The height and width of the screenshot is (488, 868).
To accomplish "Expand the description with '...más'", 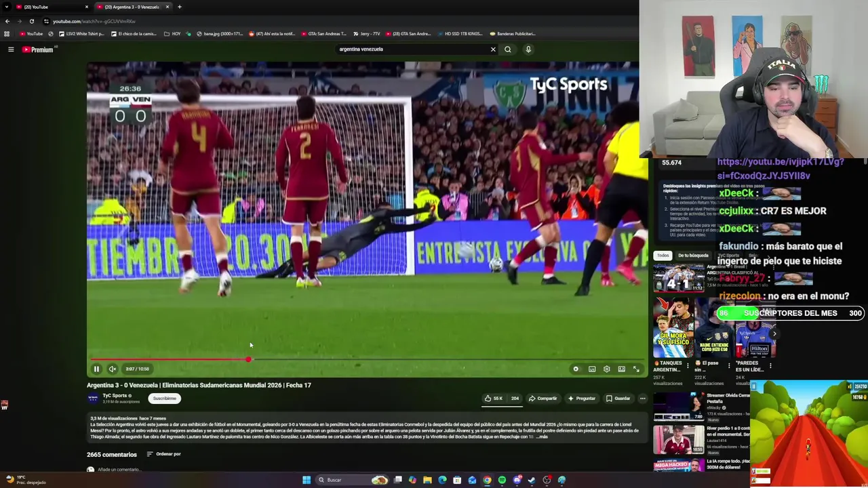I will pyautogui.click(x=542, y=437).
